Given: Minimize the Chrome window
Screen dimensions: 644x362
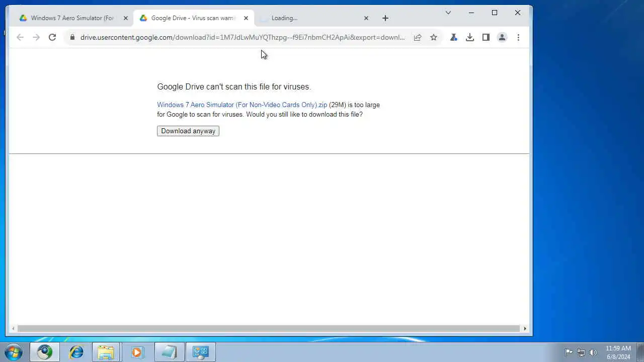Looking at the screenshot, I should tap(471, 13).
